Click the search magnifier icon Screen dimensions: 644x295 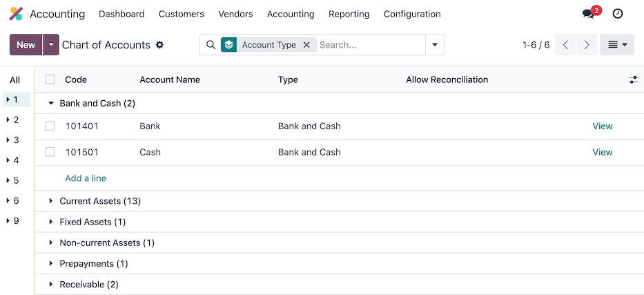211,45
